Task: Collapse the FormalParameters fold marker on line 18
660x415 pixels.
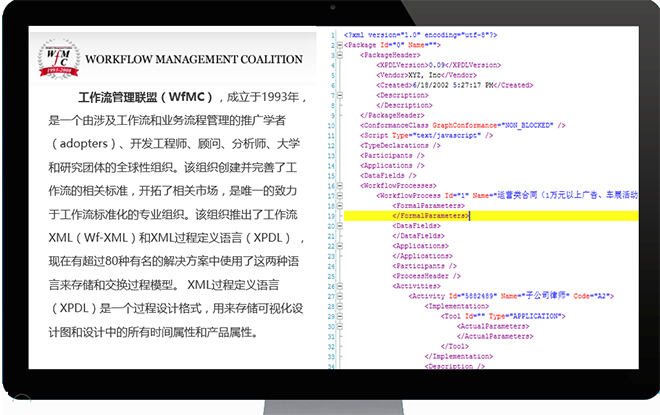Action: coord(340,206)
